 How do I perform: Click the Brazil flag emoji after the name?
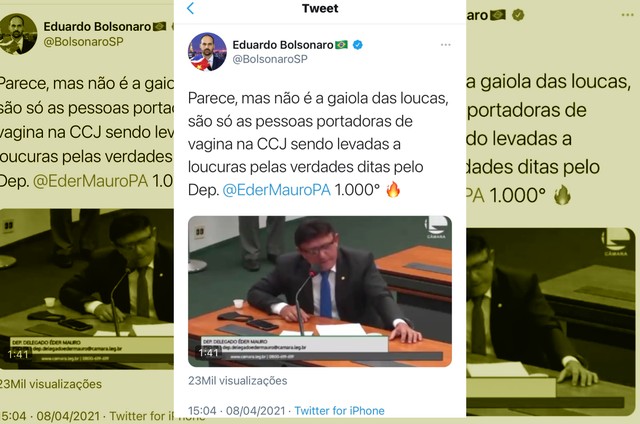(341, 45)
